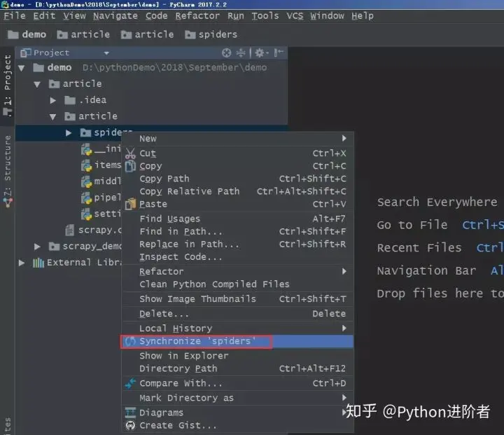Open the Window menu
Viewport: 504px width, 435px height.
327,16
